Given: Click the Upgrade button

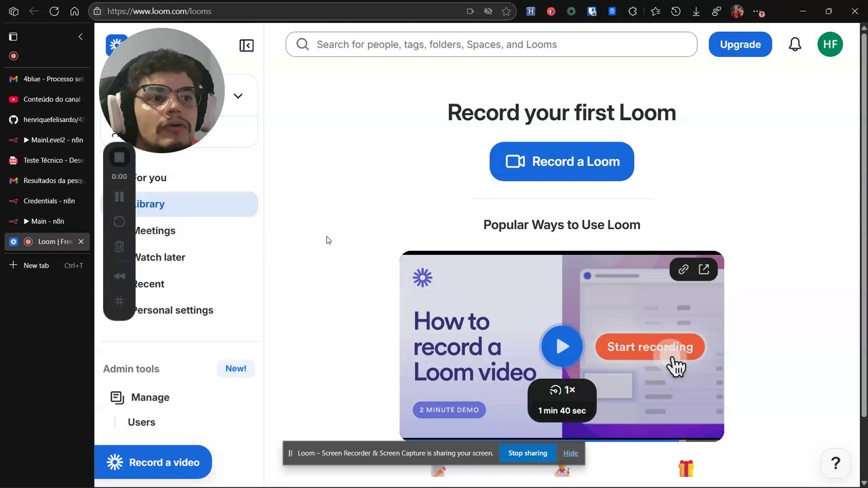Looking at the screenshot, I should pos(740,44).
